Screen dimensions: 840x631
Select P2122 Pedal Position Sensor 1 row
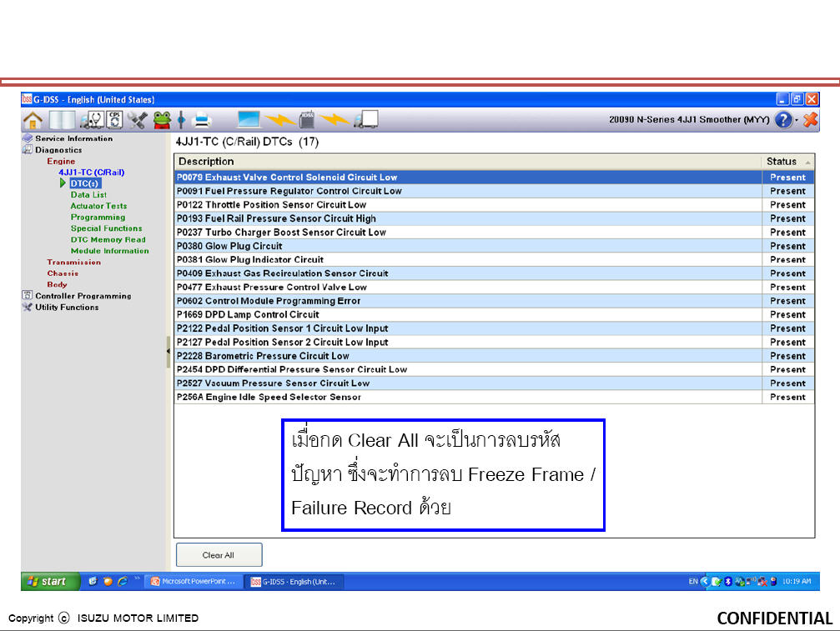pos(494,328)
